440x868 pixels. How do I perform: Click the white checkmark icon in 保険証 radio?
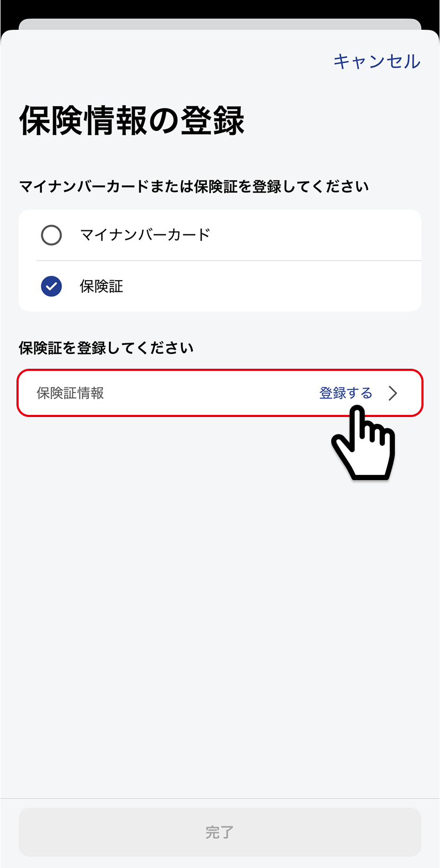(x=51, y=287)
